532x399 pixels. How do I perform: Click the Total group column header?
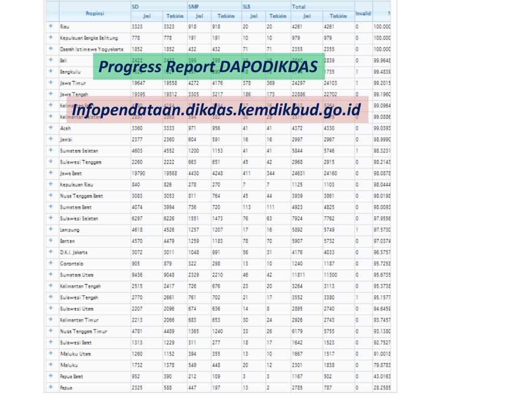pyautogui.click(x=323, y=6)
